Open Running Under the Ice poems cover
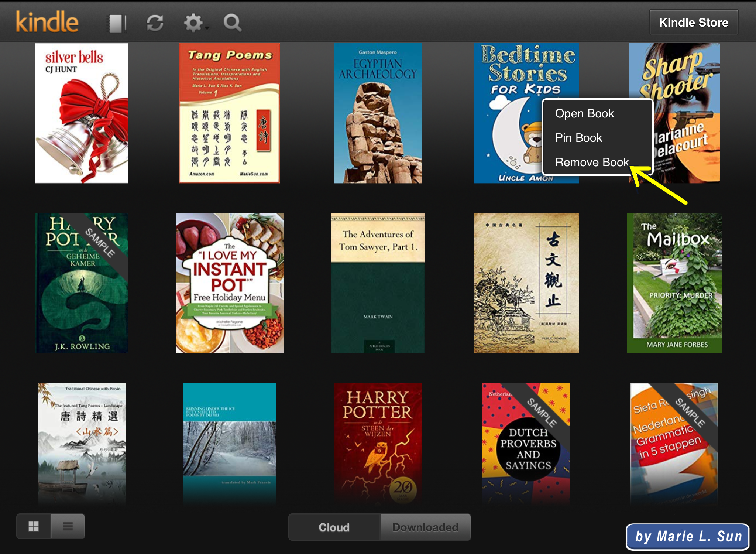This screenshot has width=756, height=554. pyautogui.click(x=230, y=444)
